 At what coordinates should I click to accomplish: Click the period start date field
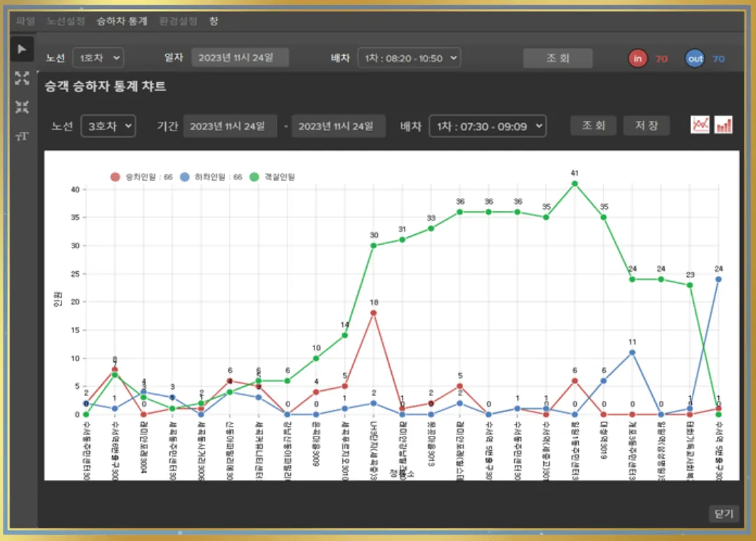click(x=229, y=126)
